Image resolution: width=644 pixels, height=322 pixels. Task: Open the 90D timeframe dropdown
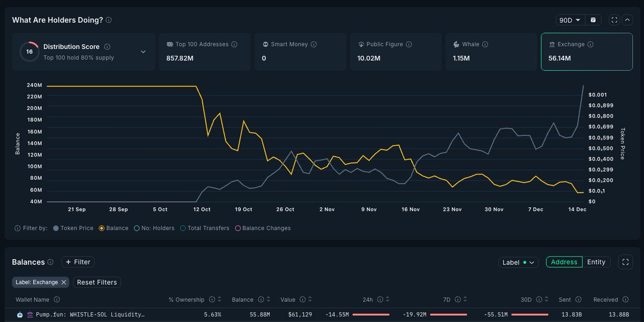click(x=569, y=19)
